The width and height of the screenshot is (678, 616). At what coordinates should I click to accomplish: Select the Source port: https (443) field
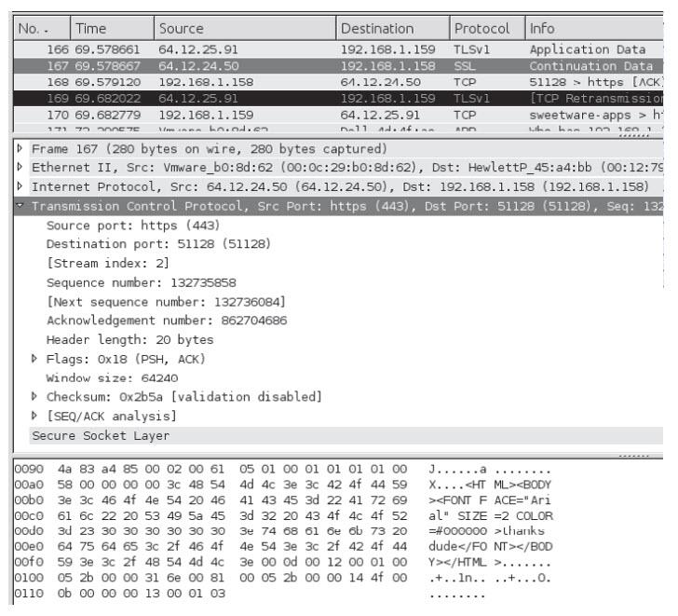coord(133,226)
